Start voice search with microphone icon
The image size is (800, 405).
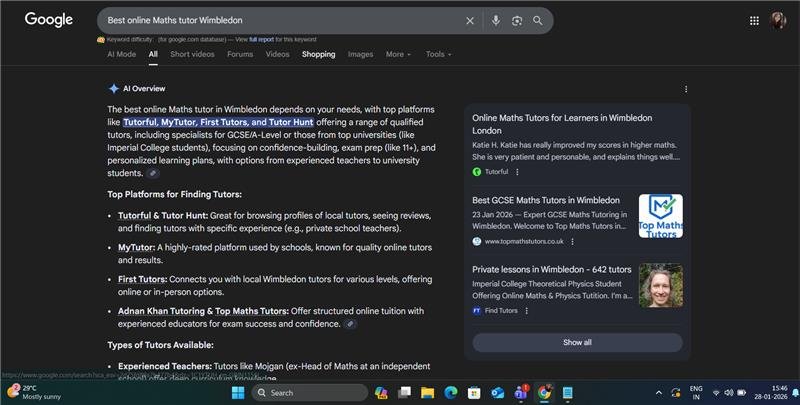496,20
